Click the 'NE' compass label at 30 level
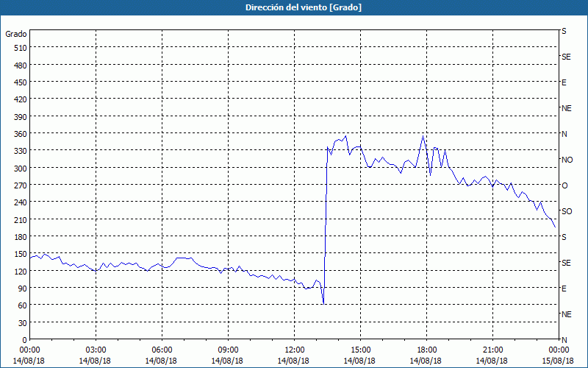The image size is (588, 368). point(566,314)
